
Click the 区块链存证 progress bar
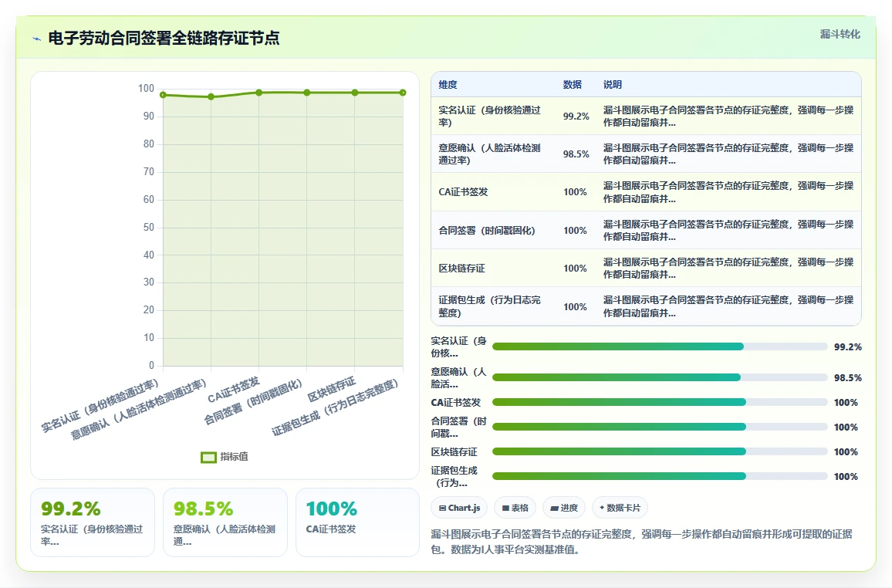660,452
